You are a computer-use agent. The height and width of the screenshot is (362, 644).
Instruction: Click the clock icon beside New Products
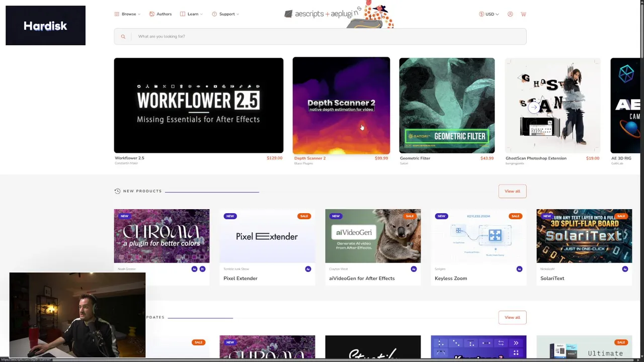[x=117, y=191]
